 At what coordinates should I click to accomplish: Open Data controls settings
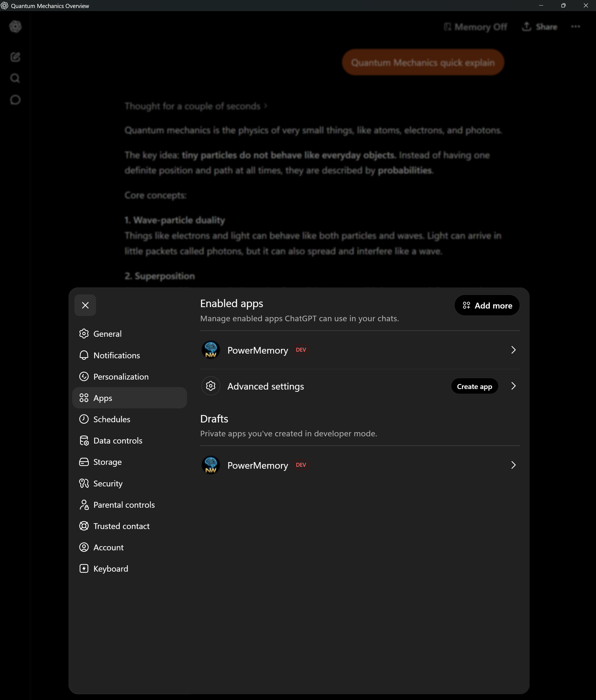point(129,440)
